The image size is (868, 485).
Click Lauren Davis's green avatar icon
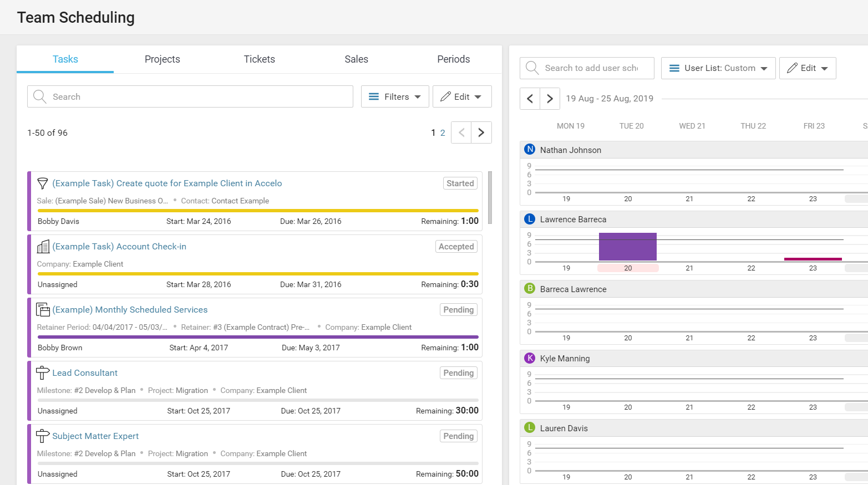pyautogui.click(x=530, y=428)
